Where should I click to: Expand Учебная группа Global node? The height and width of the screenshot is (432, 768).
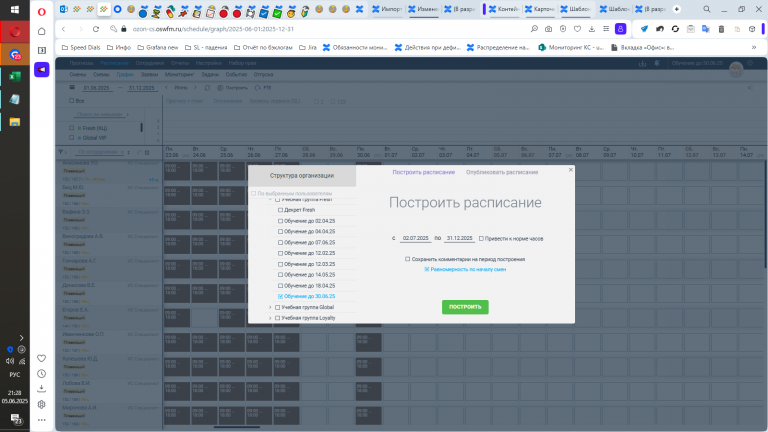pos(270,307)
